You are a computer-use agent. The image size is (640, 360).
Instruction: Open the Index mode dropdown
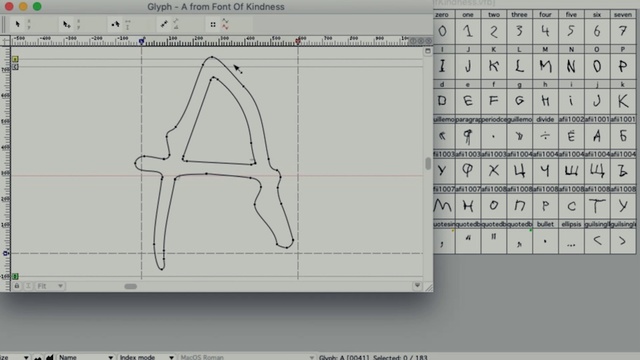click(x=146, y=357)
